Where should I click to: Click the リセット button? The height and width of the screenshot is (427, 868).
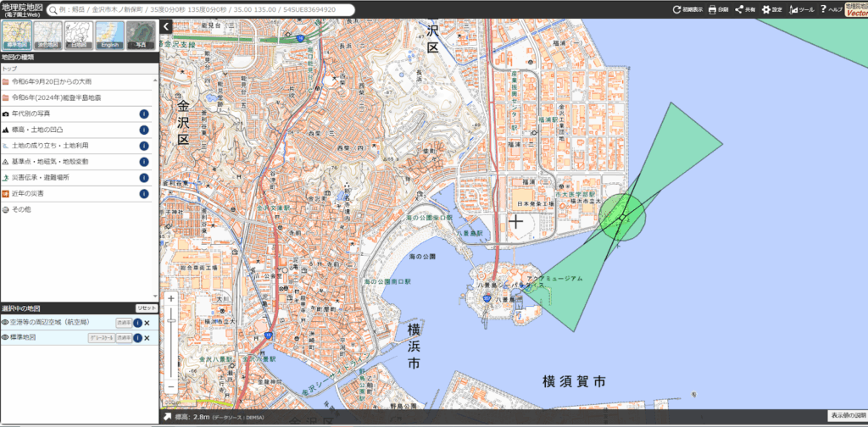147,308
